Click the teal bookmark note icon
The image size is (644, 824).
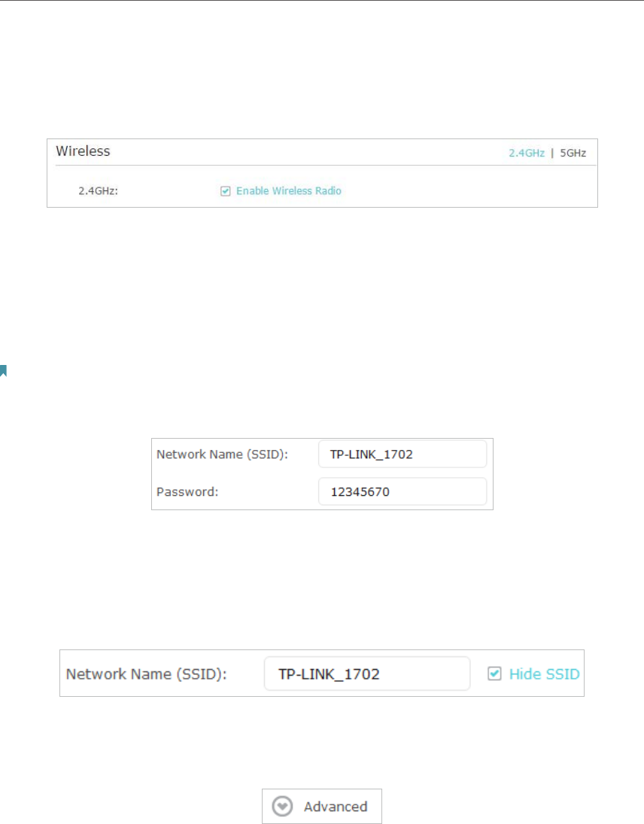coord(3,371)
